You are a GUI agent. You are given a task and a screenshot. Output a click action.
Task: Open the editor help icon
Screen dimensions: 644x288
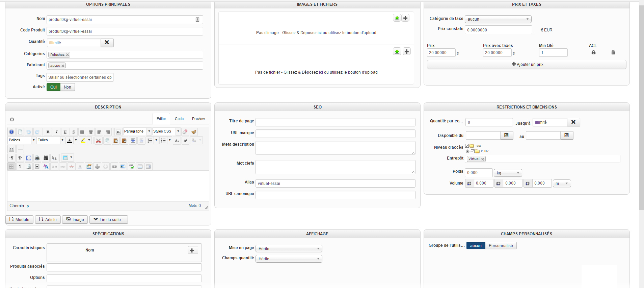click(x=11, y=132)
